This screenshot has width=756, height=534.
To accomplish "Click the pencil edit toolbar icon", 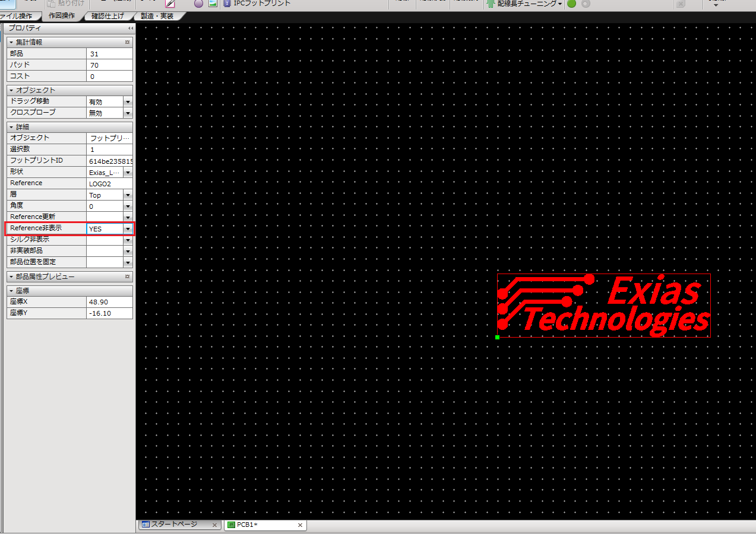I will (169, 4).
